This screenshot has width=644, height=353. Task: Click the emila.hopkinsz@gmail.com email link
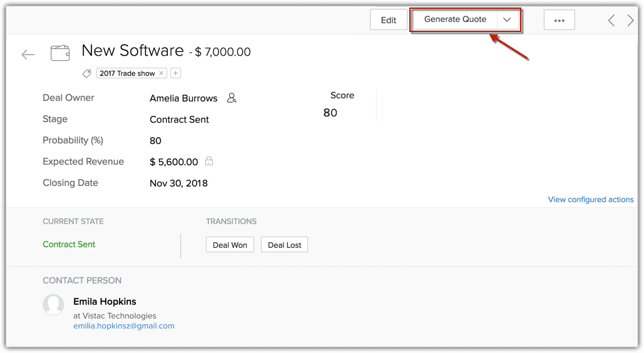point(124,326)
